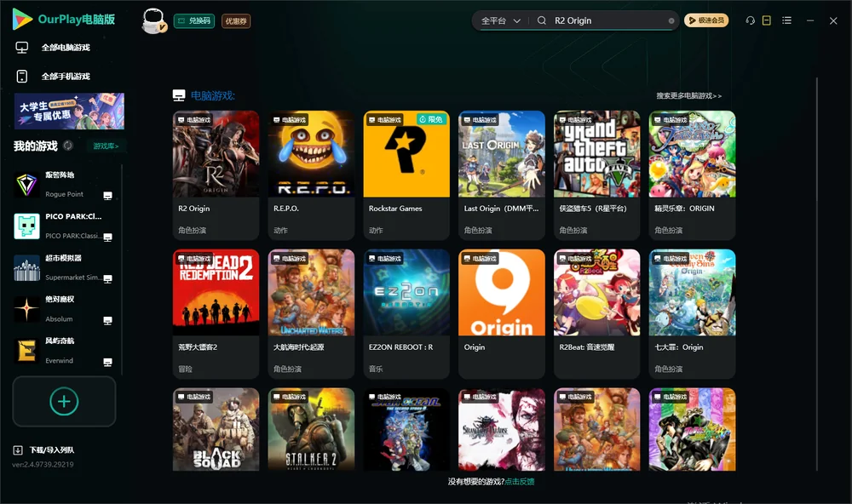Click the PC platform icon next to Everwind
The height and width of the screenshot is (504, 852).
coord(107,363)
